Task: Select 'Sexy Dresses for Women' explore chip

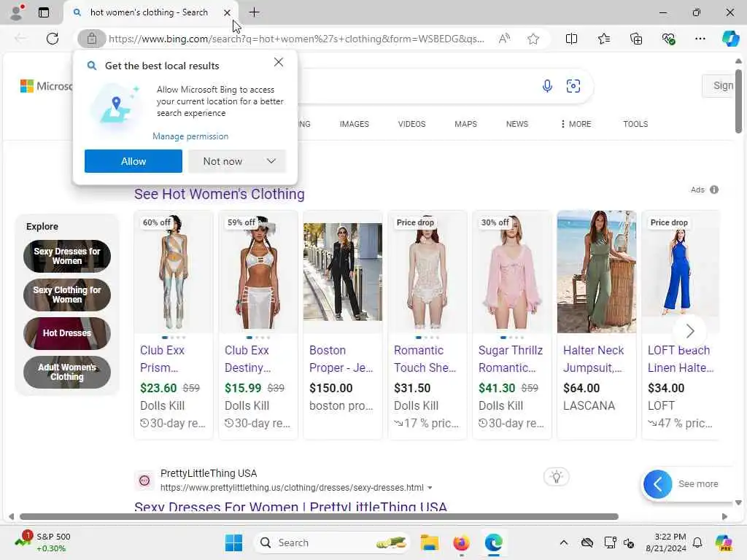Action: point(67,256)
